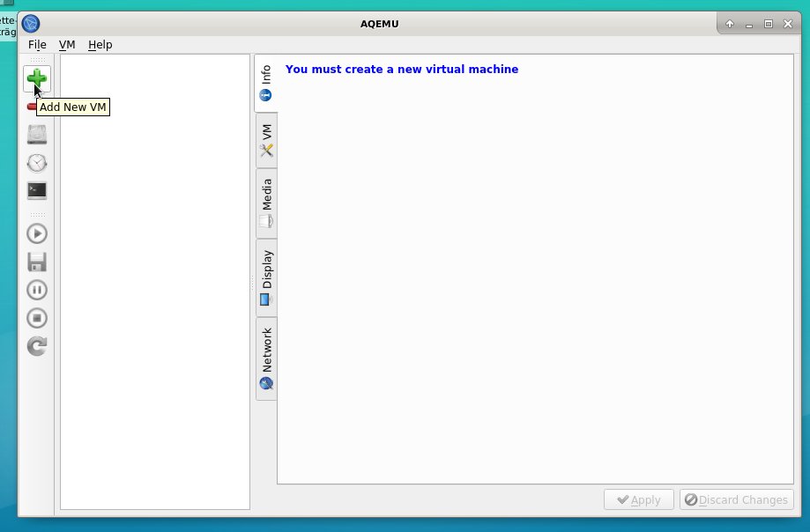Image resolution: width=810 pixels, height=532 pixels.
Task: Click the terminal console icon in toolbar
Action: [x=37, y=191]
